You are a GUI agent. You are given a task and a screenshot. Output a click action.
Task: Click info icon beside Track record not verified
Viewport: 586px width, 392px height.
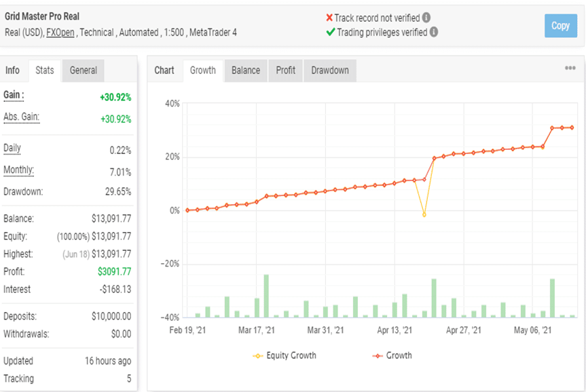[x=426, y=18]
